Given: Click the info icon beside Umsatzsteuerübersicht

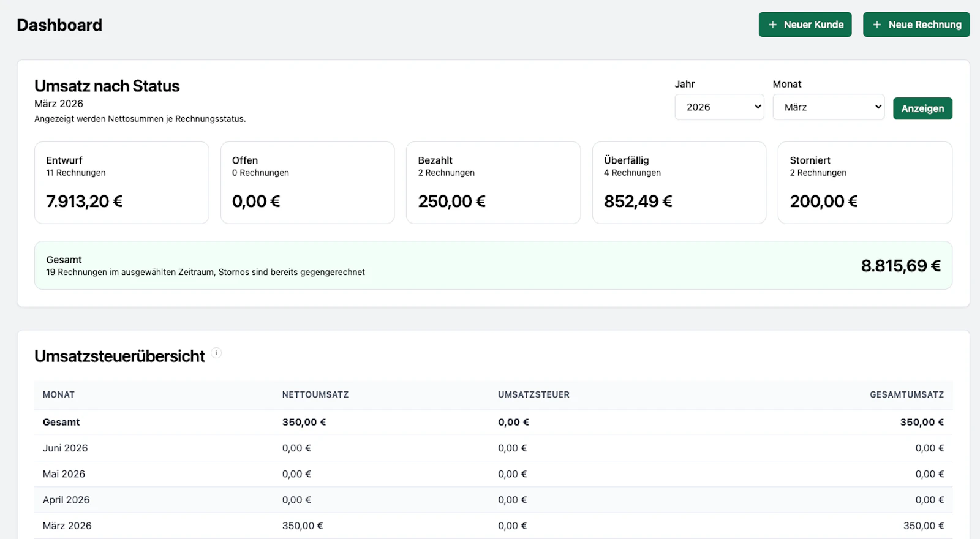Looking at the screenshot, I should pyautogui.click(x=216, y=353).
